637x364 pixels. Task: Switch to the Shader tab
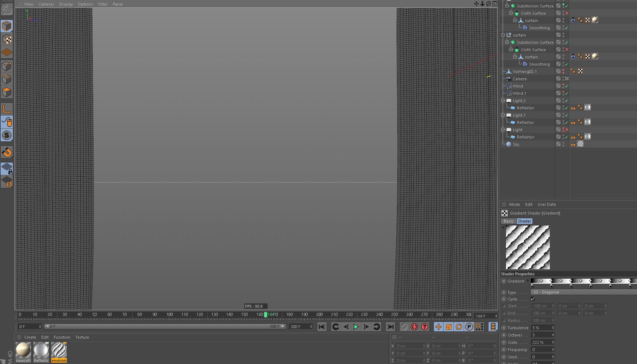pyautogui.click(x=524, y=221)
